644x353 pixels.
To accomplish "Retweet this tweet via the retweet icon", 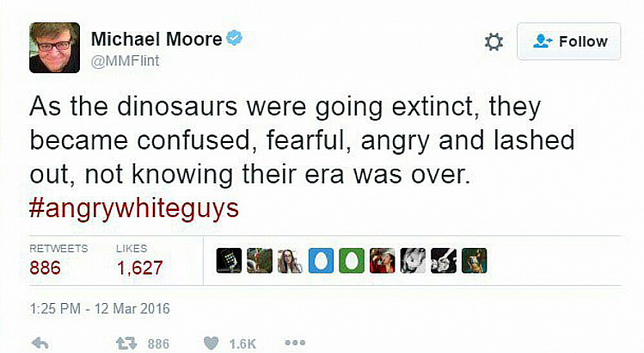I will tap(126, 343).
